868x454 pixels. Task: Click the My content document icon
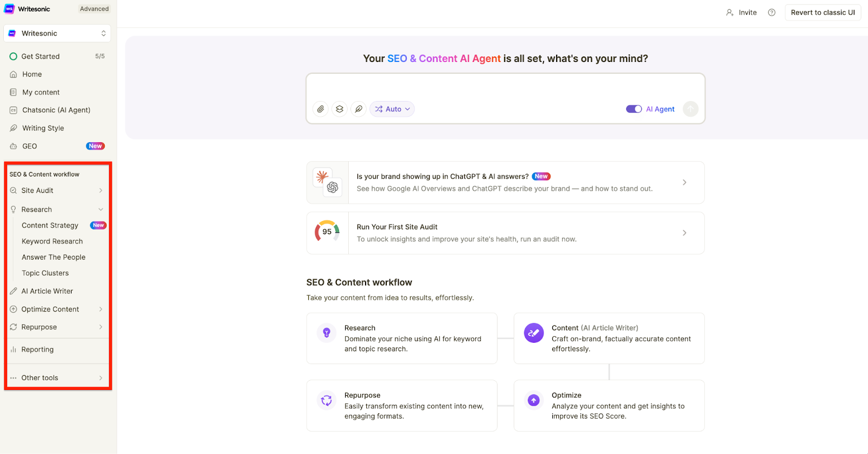14,92
